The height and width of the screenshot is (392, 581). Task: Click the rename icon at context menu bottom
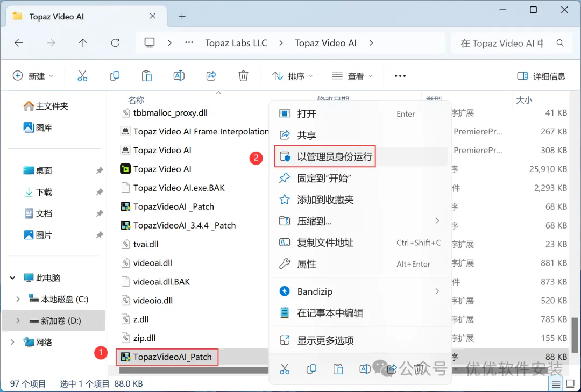[365, 369]
